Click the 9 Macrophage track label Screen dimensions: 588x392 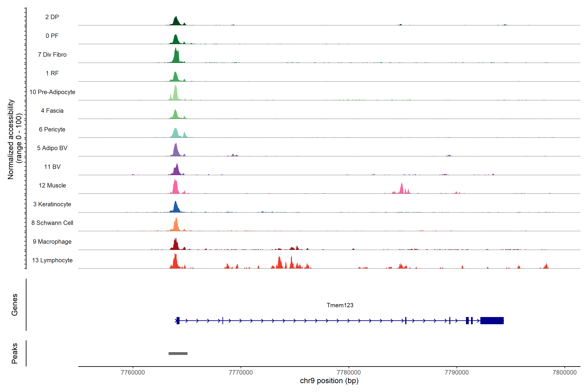pos(52,242)
